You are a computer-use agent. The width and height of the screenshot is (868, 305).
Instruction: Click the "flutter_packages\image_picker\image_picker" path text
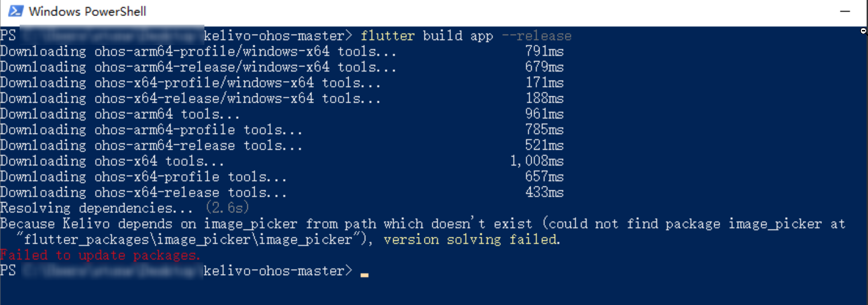tap(188, 240)
